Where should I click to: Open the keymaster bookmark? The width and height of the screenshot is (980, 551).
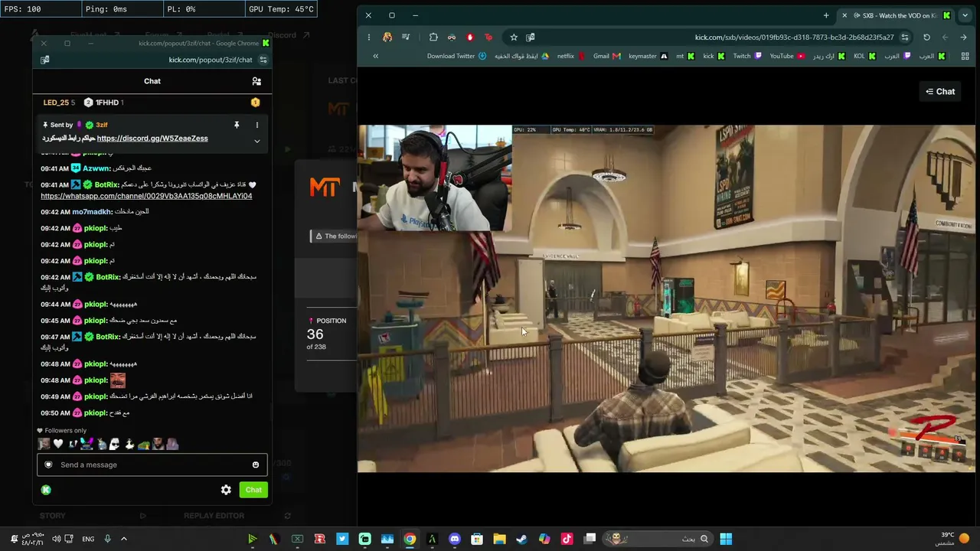pyautogui.click(x=648, y=56)
